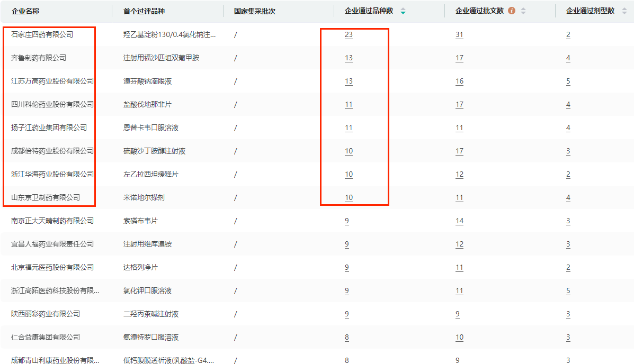Open approval count 14 for 南京正大天晴制药
This screenshot has height=364, width=634.
pos(459,221)
